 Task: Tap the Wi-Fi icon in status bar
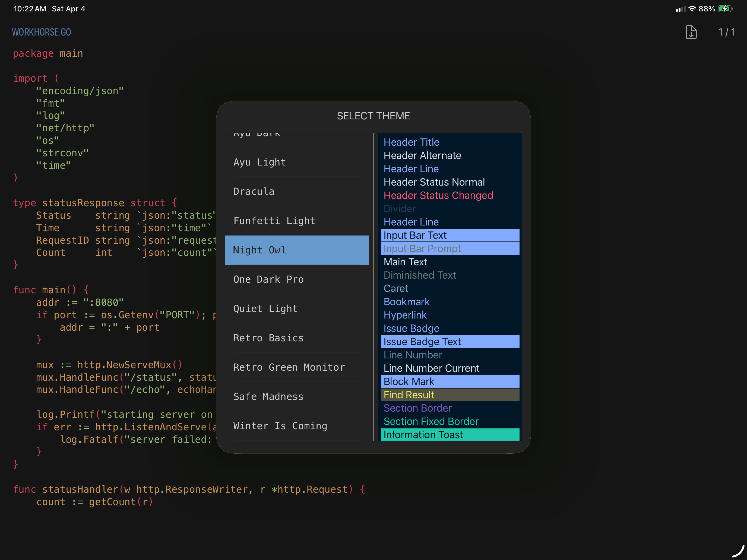pyautogui.click(x=692, y=9)
